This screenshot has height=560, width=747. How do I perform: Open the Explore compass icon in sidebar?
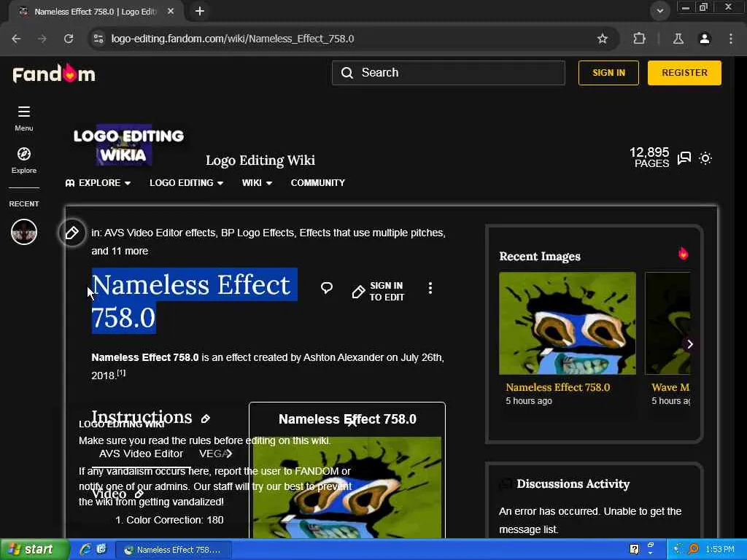24,154
